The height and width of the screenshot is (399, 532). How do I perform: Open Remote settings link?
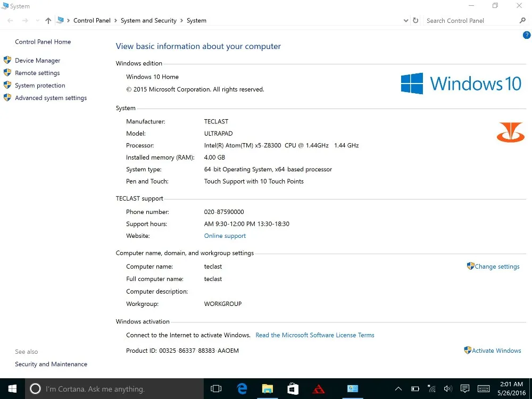click(x=37, y=73)
